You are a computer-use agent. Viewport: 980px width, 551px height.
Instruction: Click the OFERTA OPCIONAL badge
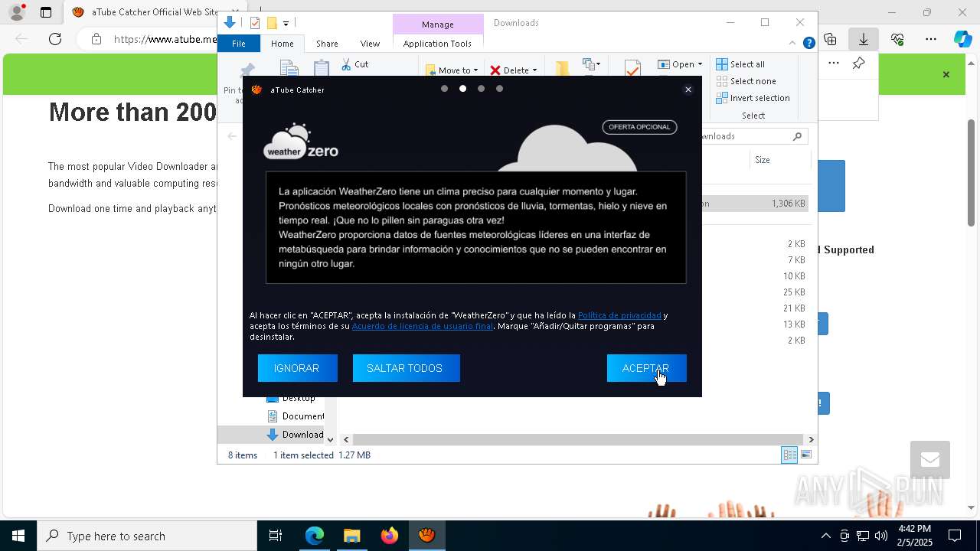[x=639, y=127]
